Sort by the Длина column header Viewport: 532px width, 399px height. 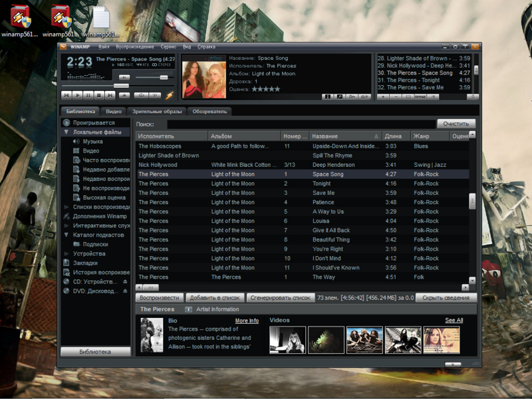point(396,136)
